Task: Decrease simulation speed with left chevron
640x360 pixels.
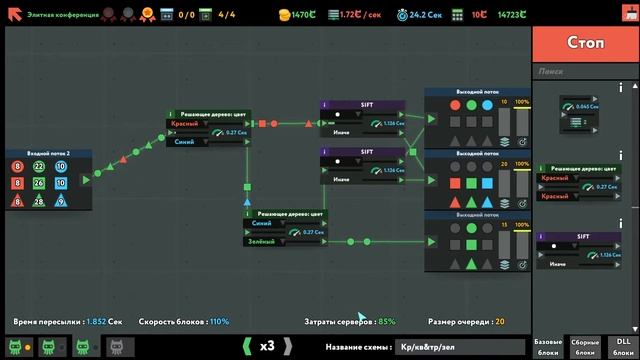Action: coord(247,347)
